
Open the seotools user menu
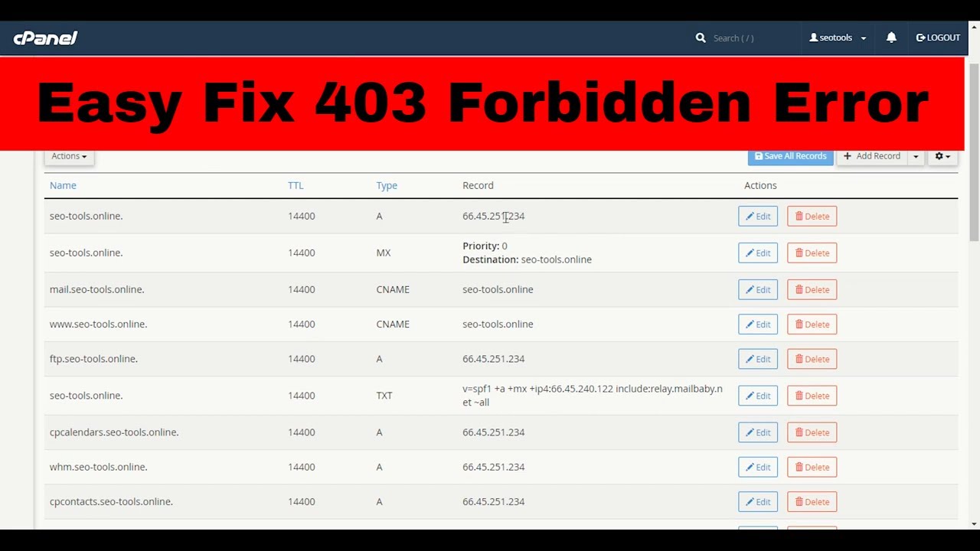coord(838,37)
